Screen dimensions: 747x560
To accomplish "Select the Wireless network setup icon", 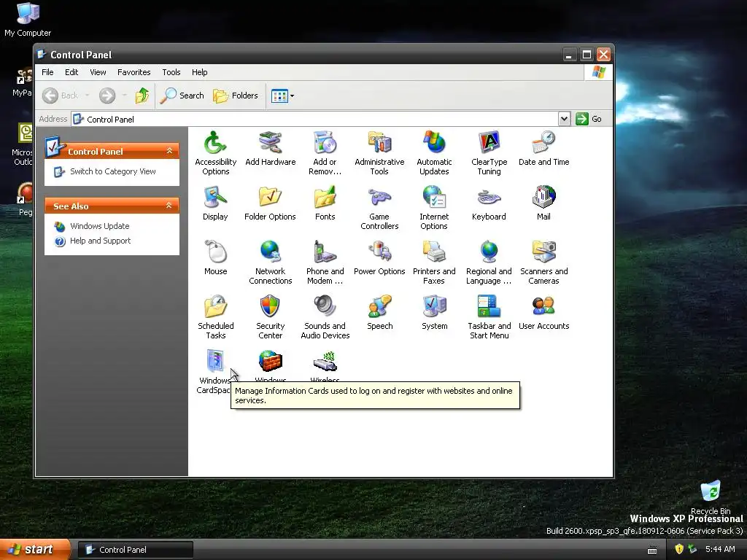I will pos(325,362).
